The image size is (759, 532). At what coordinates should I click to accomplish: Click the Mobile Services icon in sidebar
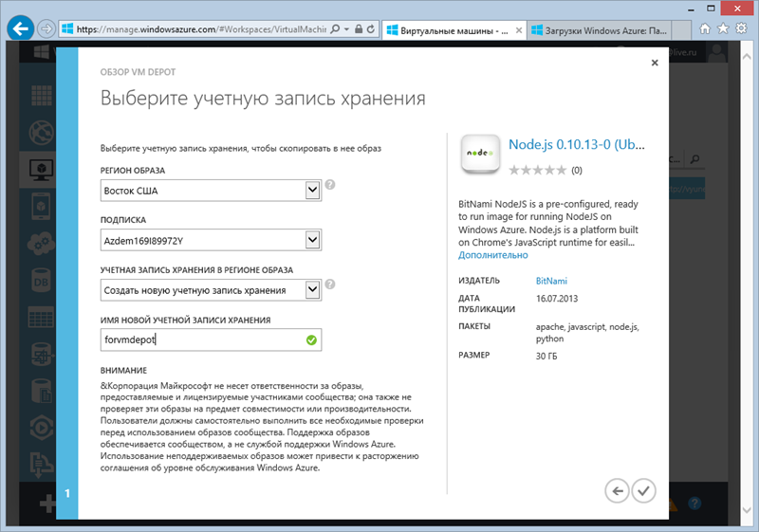(41, 207)
